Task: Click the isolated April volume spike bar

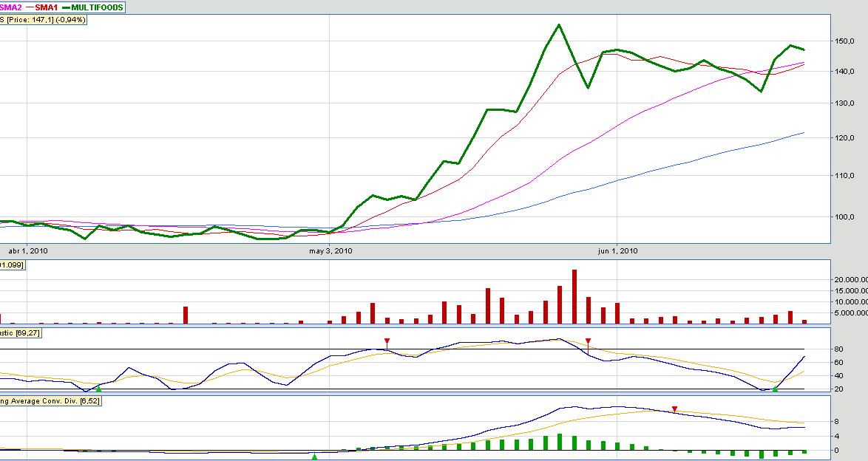Action: pyautogui.click(x=186, y=315)
